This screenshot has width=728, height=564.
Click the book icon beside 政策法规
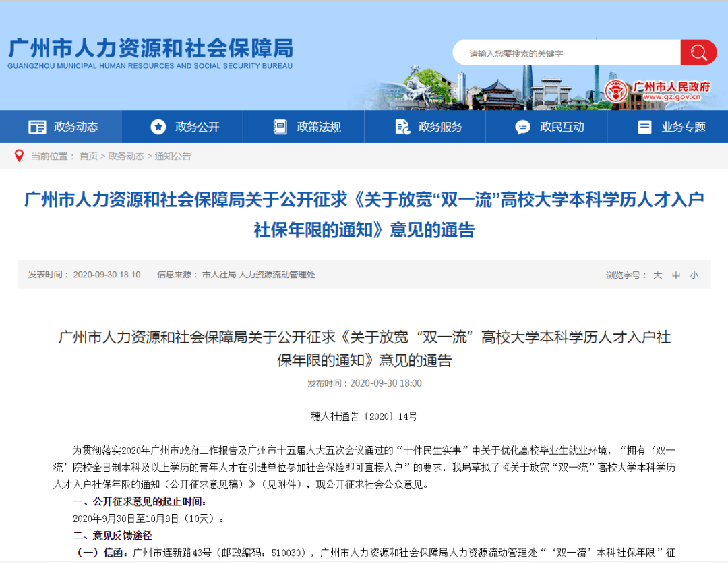tap(279, 127)
